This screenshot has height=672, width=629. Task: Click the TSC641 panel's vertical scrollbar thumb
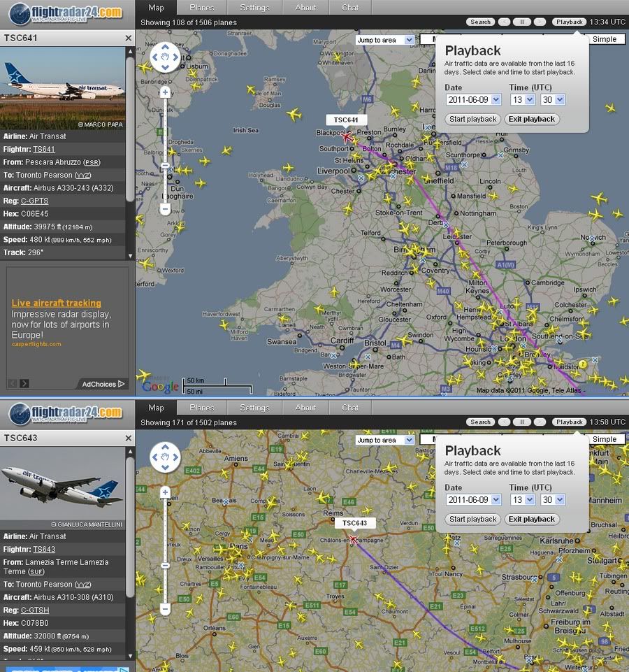click(x=130, y=129)
